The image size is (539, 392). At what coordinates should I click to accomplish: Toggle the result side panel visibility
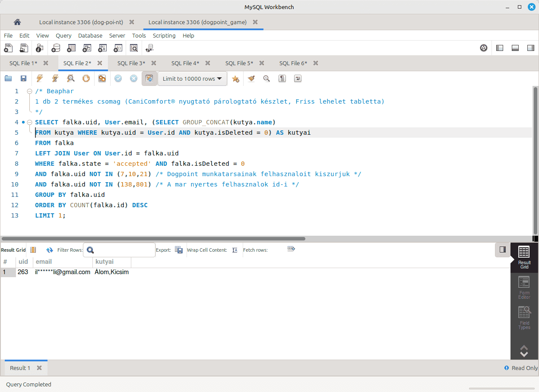(x=502, y=250)
